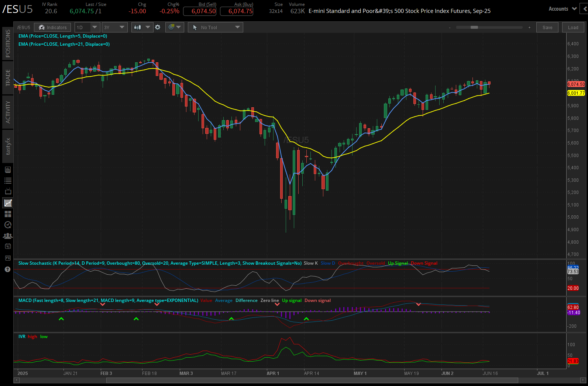This screenshot has width=588, height=386.
Task: Open the 3Y time range dropdown
Action: point(115,27)
